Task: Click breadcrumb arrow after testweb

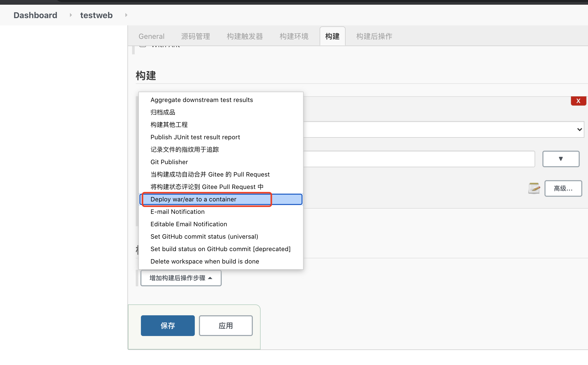Action: coord(126,15)
